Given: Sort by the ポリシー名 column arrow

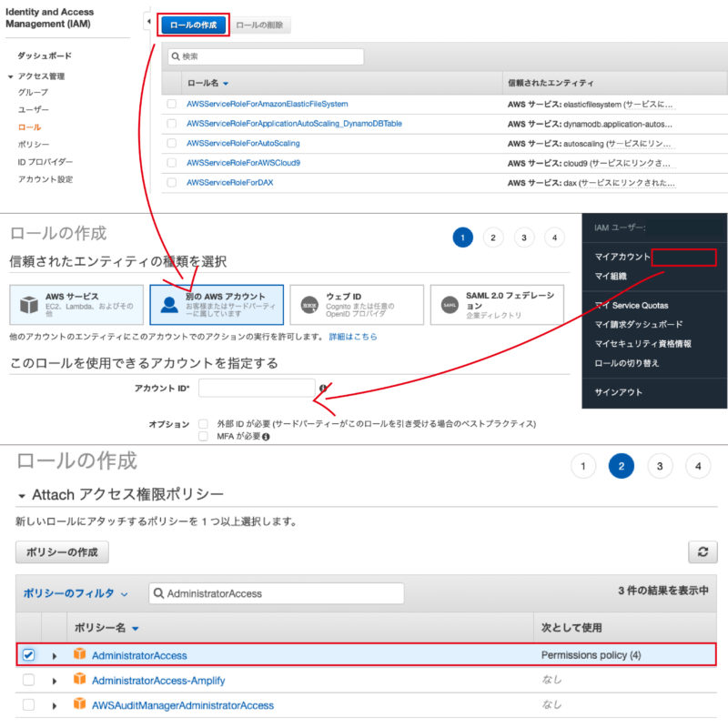Looking at the screenshot, I should 135,629.
